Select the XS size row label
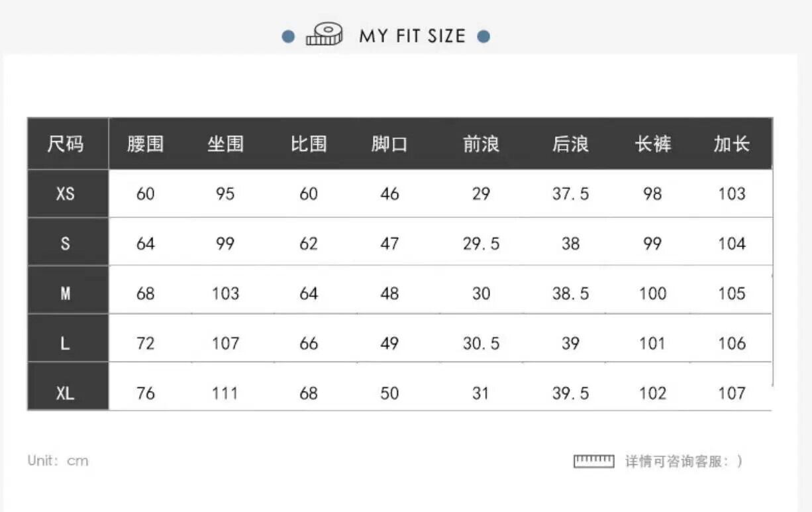The height and width of the screenshot is (512, 812). tap(66, 194)
